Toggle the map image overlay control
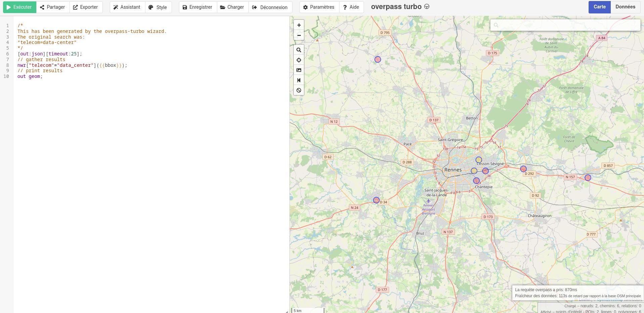The height and width of the screenshot is (313, 644). pyautogui.click(x=299, y=70)
